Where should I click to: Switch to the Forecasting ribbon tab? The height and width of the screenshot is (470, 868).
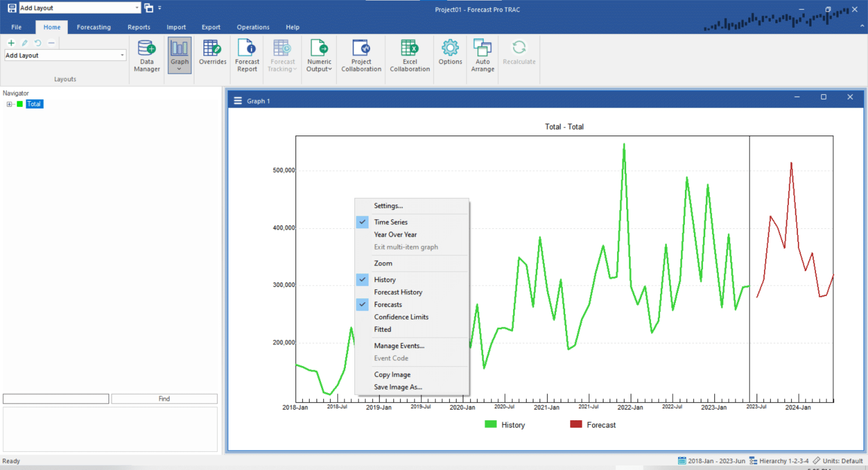(x=94, y=27)
